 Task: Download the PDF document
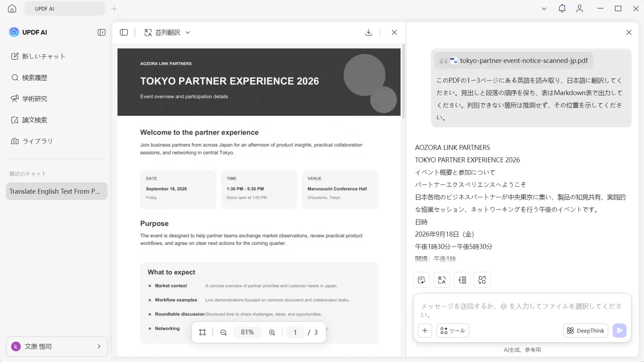coord(369,33)
